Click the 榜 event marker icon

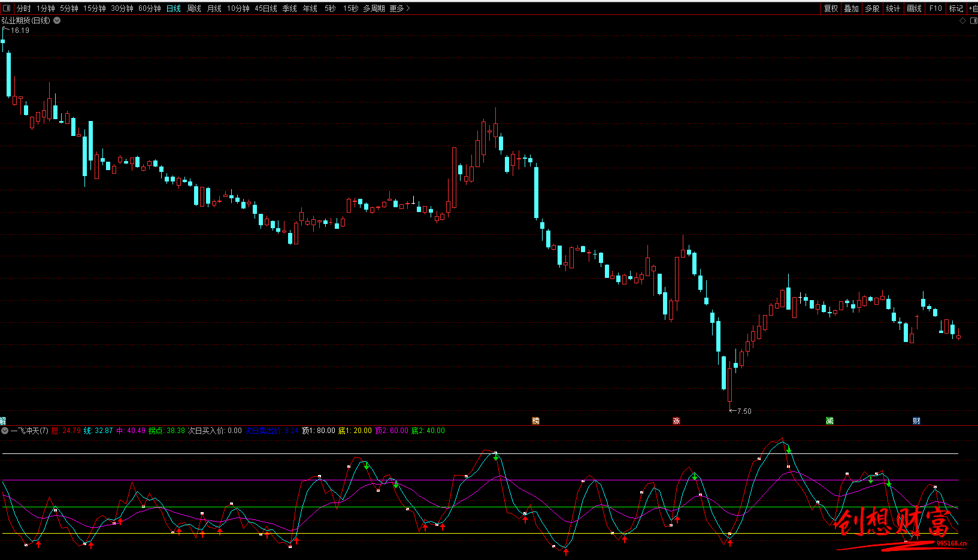(x=535, y=421)
